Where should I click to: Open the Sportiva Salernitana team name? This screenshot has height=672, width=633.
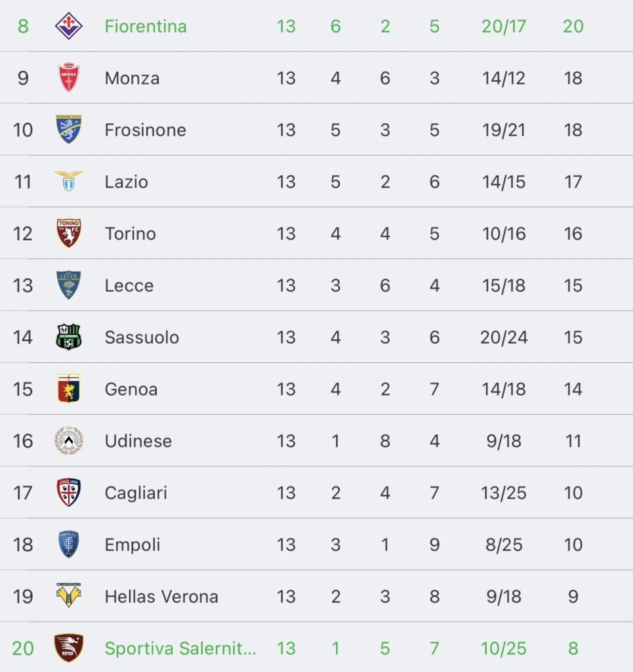(180, 648)
